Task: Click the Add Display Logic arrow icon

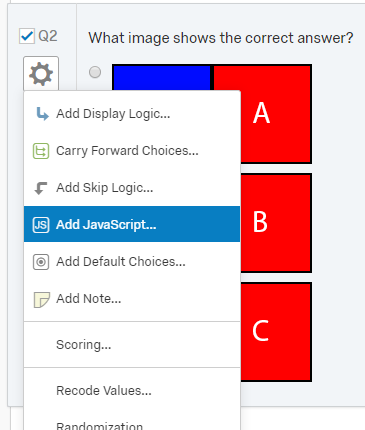Action: [x=42, y=114]
